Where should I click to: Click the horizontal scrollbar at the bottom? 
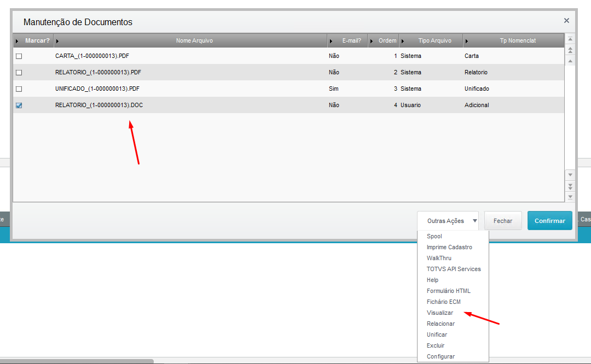tap(77, 361)
